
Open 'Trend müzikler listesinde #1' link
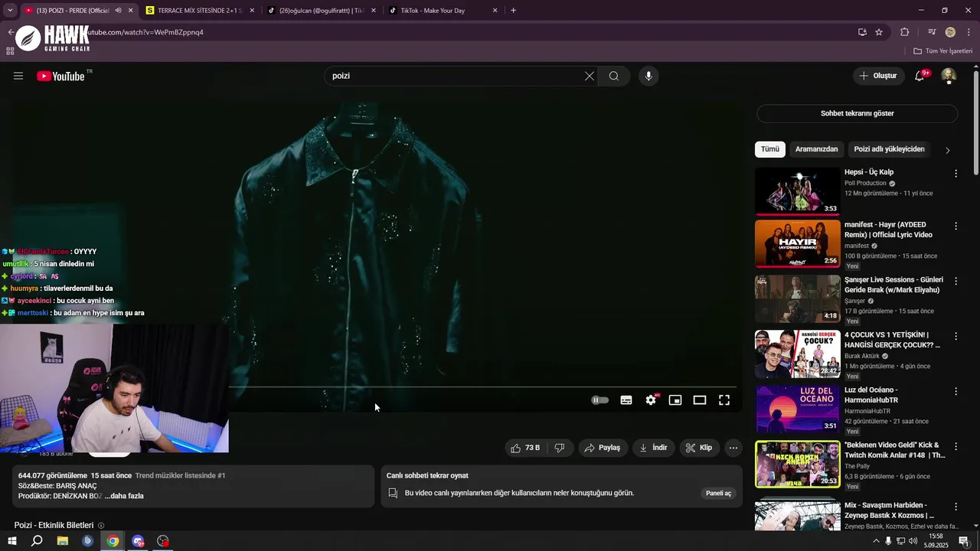coord(180,475)
